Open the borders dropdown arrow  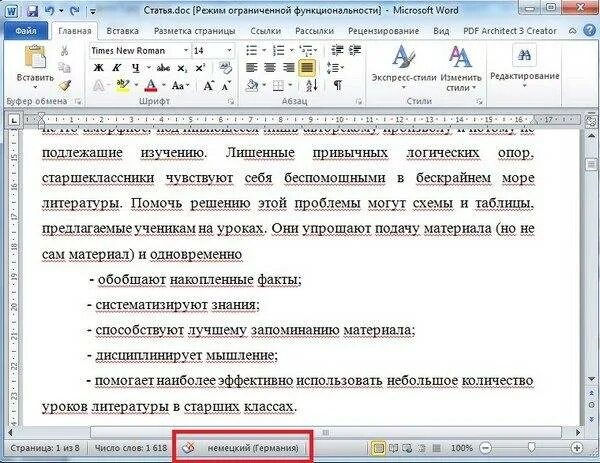tap(290, 85)
